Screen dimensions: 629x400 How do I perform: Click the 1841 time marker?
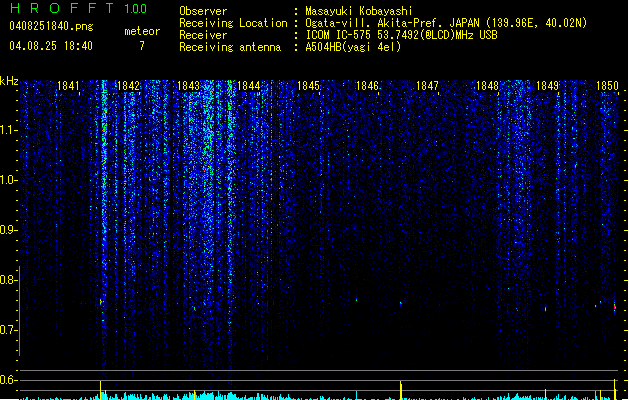(68, 86)
